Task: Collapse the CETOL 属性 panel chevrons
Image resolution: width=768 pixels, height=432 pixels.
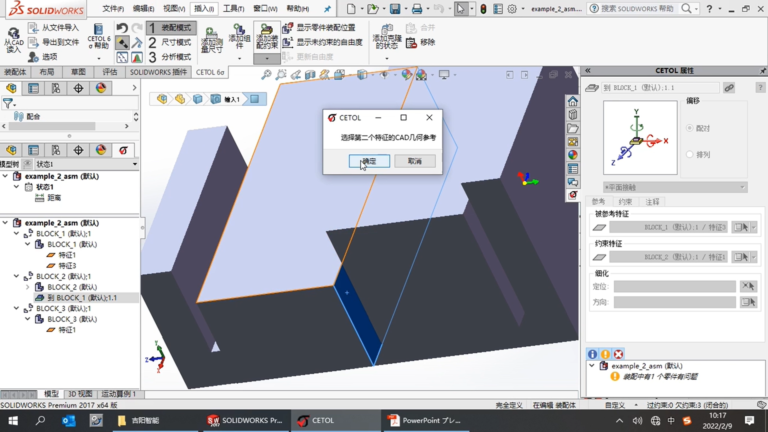Action: coord(588,71)
